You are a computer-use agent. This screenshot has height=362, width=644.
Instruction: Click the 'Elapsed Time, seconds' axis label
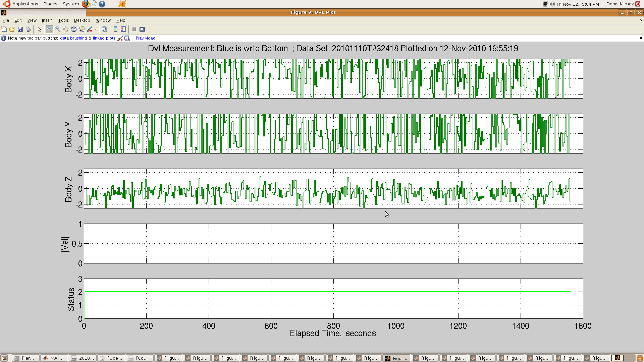click(333, 334)
